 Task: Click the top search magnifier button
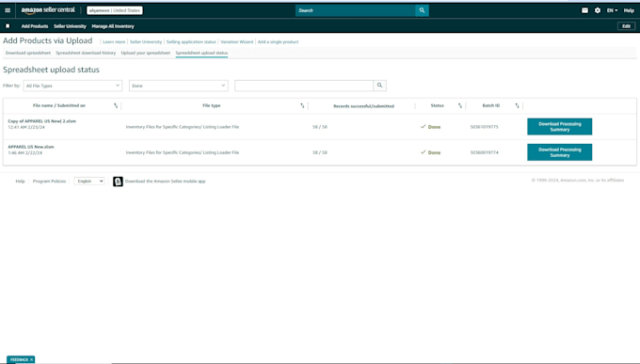click(x=422, y=10)
